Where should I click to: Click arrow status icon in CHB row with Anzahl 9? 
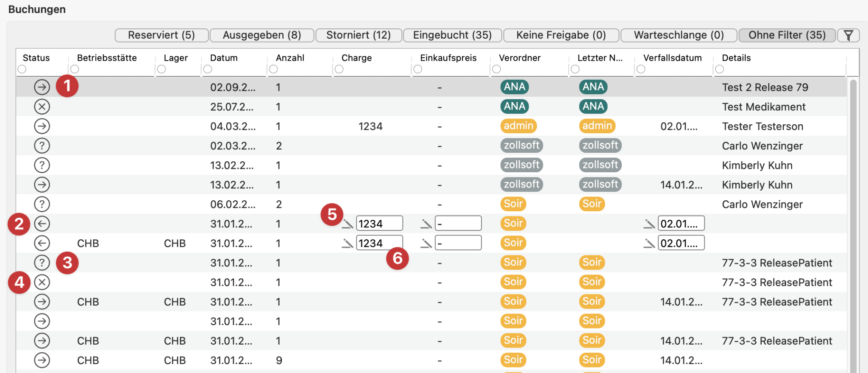click(42, 360)
